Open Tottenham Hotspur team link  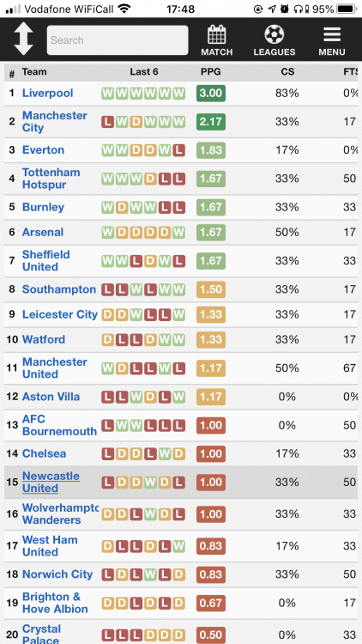point(51,179)
